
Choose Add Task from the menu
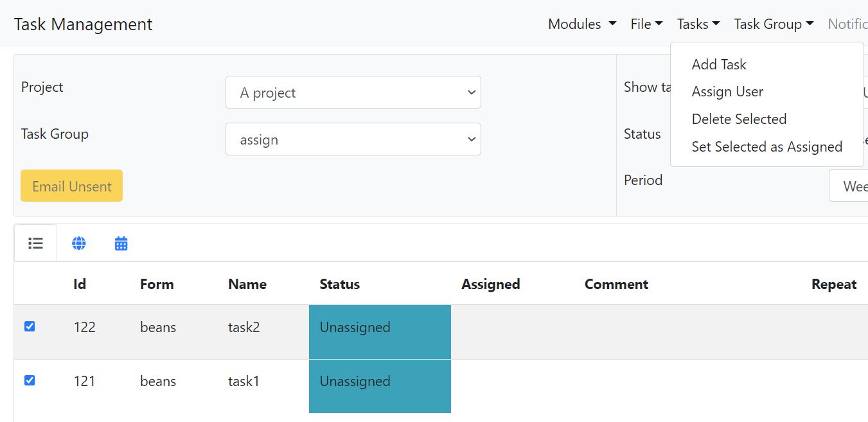(x=719, y=64)
